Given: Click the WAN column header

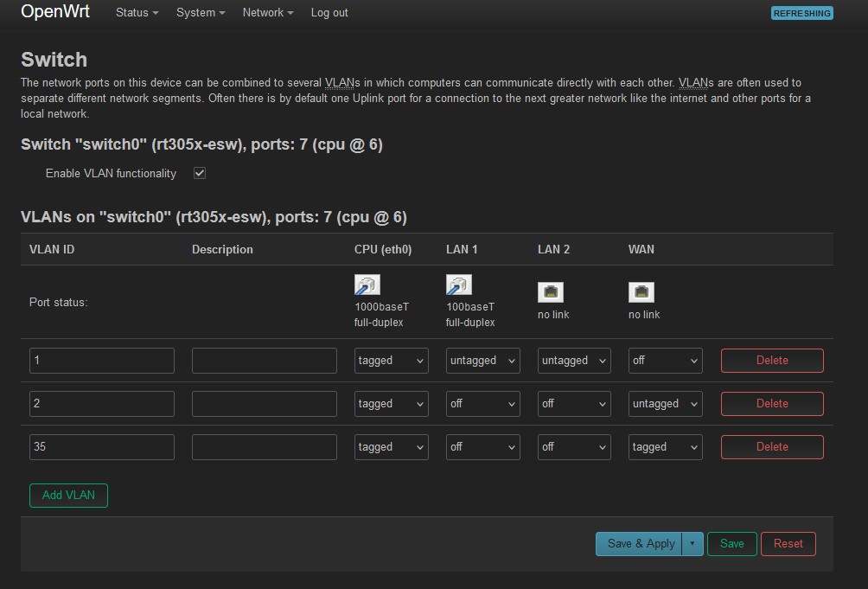Looking at the screenshot, I should 641,250.
